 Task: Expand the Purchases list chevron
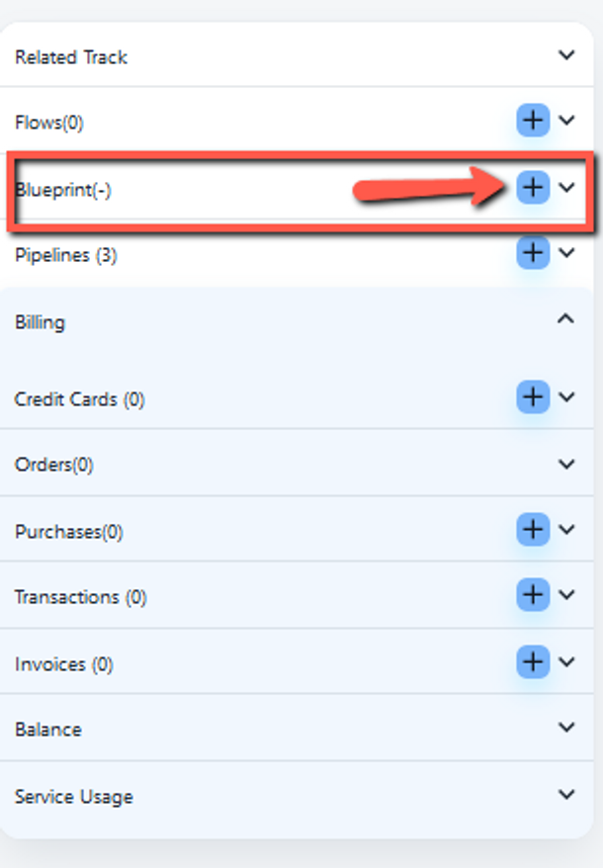tap(566, 530)
